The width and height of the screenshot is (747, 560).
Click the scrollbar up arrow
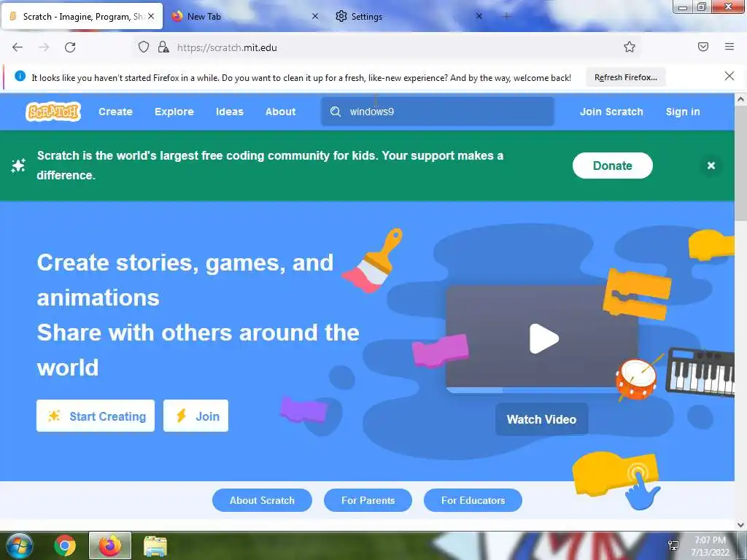click(x=740, y=99)
